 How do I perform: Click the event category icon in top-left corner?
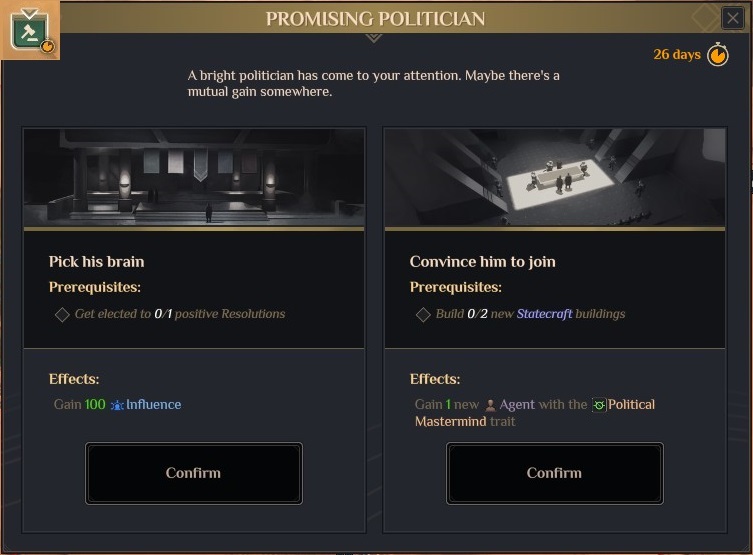coord(29,29)
